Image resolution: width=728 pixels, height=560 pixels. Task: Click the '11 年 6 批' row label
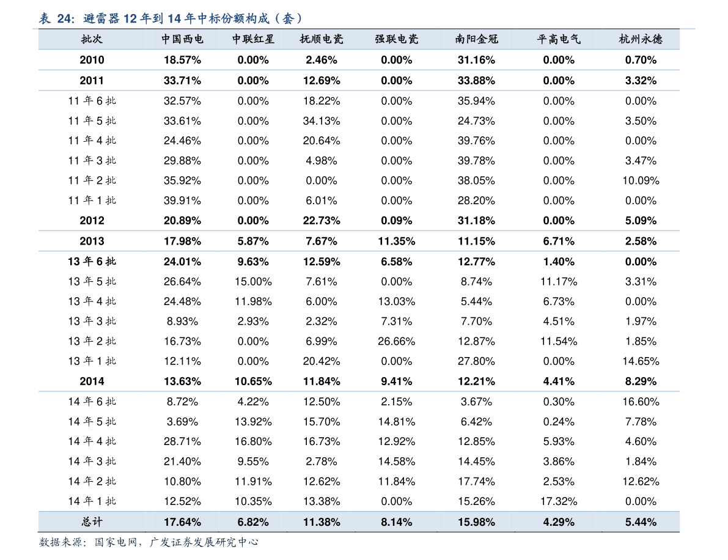click(92, 101)
